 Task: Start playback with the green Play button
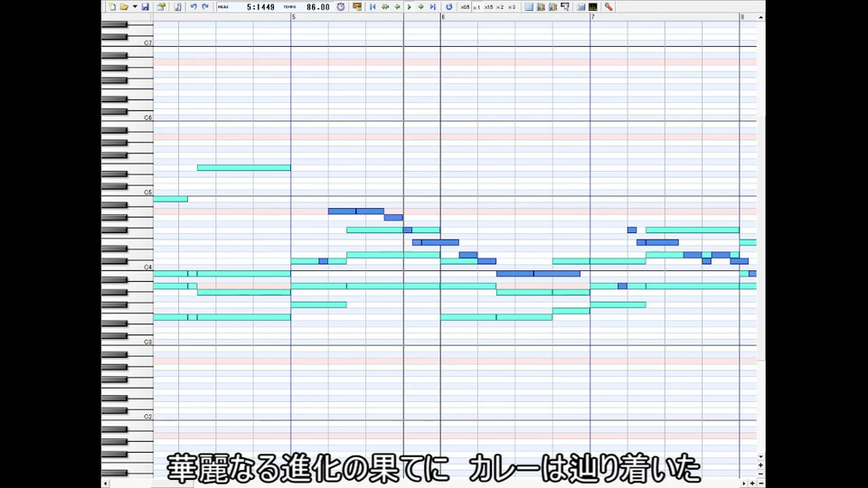pyautogui.click(x=410, y=6)
